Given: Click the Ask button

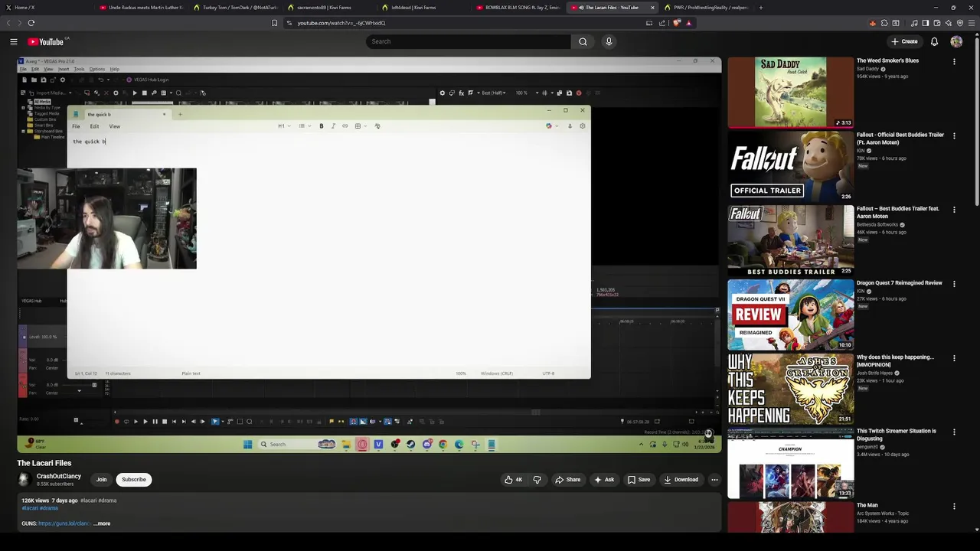Looking at the screenshot, I should pos(603,480).
